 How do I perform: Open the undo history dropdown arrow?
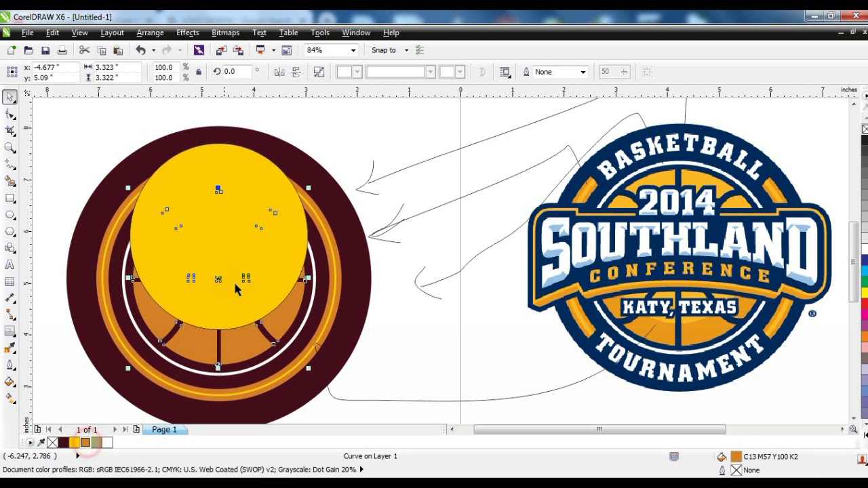(x=153, y=50)
